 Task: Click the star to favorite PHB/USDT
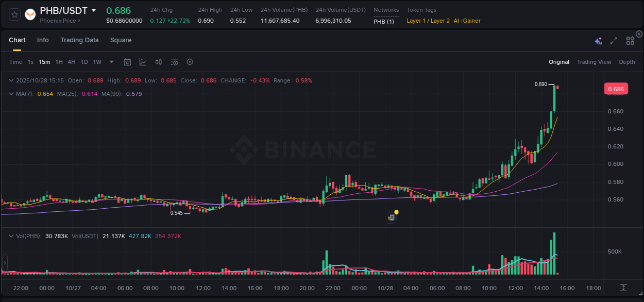14,14
